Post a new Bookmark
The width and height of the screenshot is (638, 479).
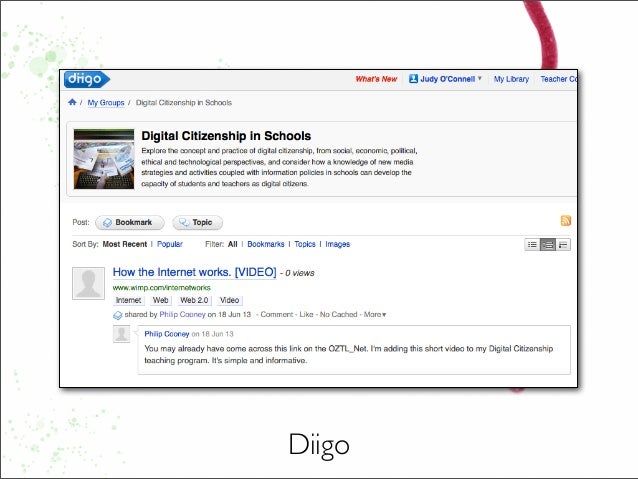pos(130,222)
